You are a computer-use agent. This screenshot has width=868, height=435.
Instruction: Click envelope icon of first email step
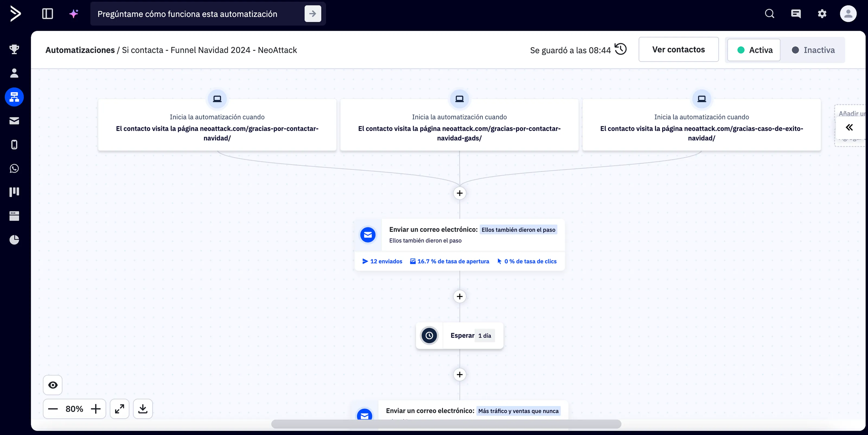(368, 235)
